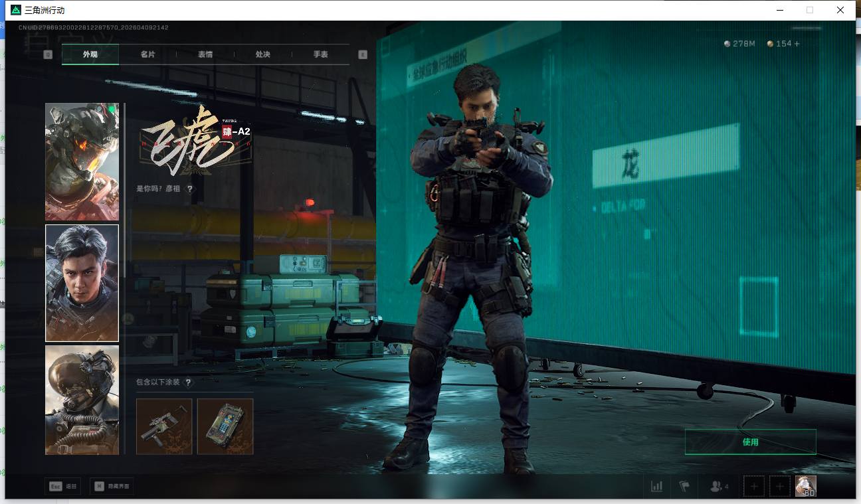Switch to the 处决 tab
Screen dimensions: 861x504
point(263,54)
